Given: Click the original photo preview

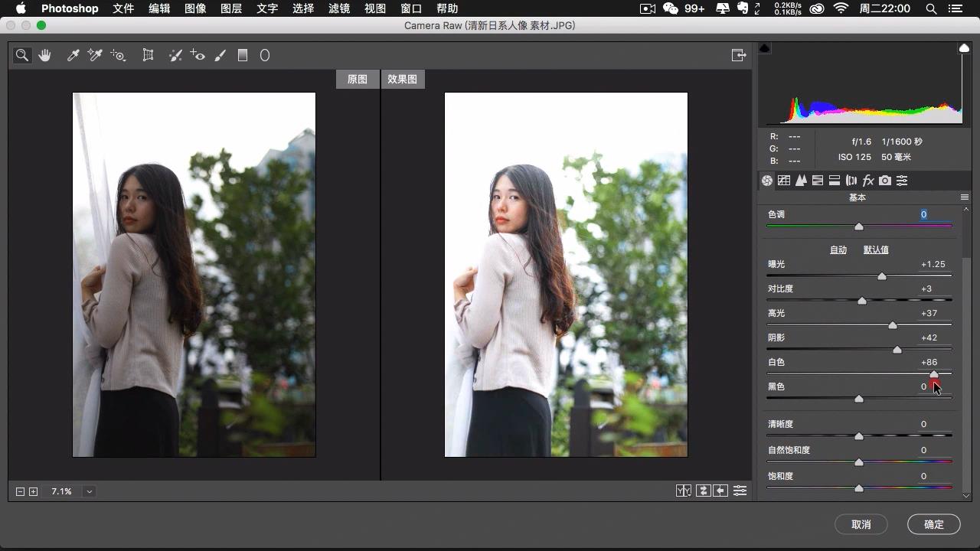Looking at the screenshot, I should click(194, 275).
